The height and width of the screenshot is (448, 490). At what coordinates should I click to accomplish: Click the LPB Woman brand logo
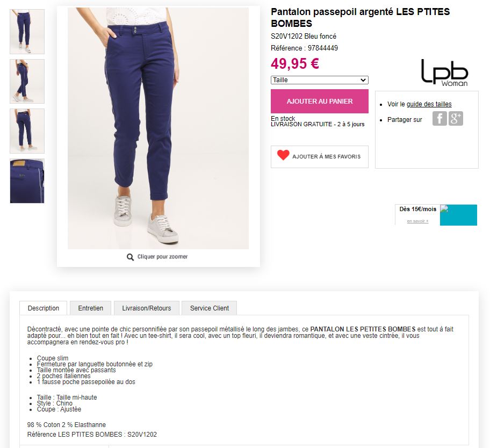point(444,73)
